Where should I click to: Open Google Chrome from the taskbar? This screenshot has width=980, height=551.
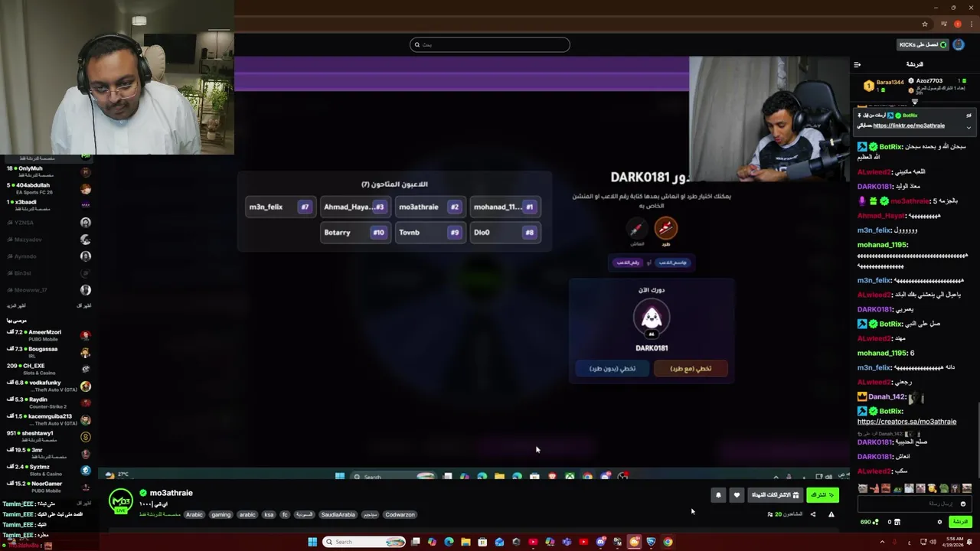pyautogui.click(x=668, y=542)
